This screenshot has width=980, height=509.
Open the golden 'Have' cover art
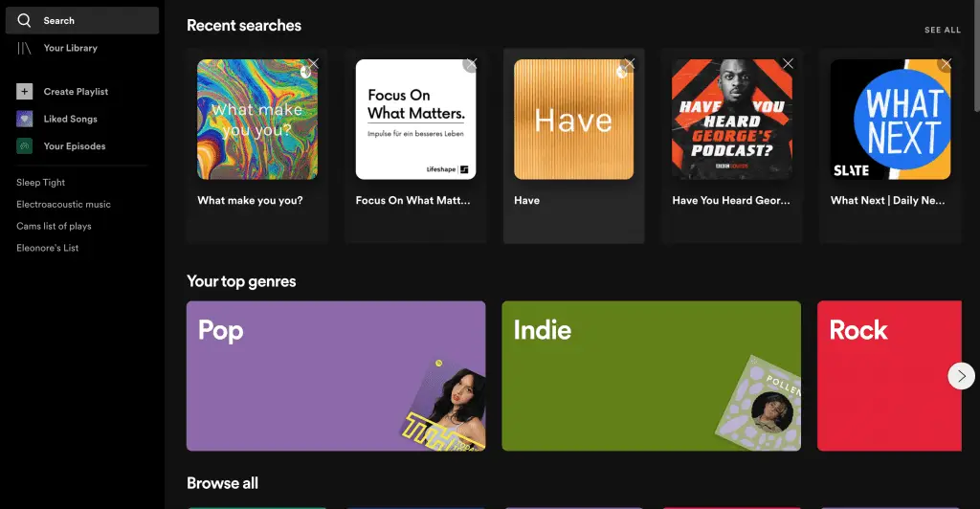point(574,120)
